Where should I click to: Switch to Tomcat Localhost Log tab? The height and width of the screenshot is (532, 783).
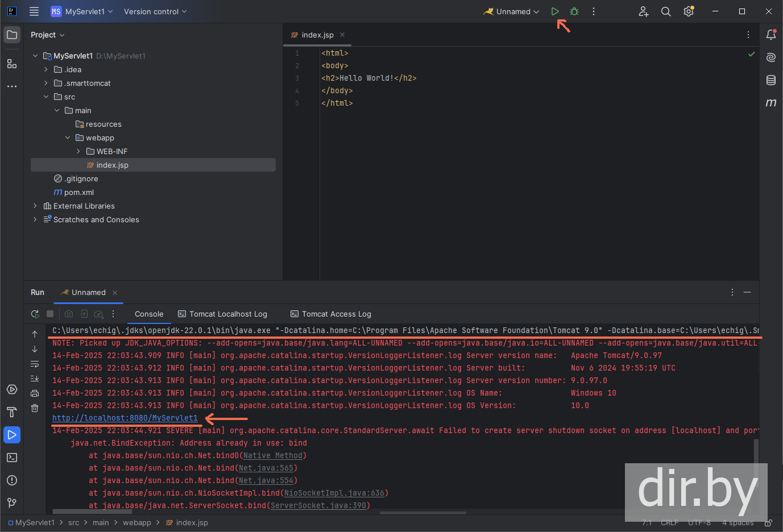point(227,314)
